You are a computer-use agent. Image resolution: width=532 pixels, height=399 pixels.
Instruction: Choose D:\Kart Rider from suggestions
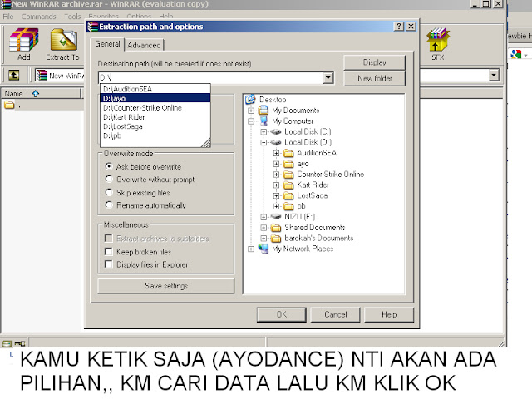(155, 117)
